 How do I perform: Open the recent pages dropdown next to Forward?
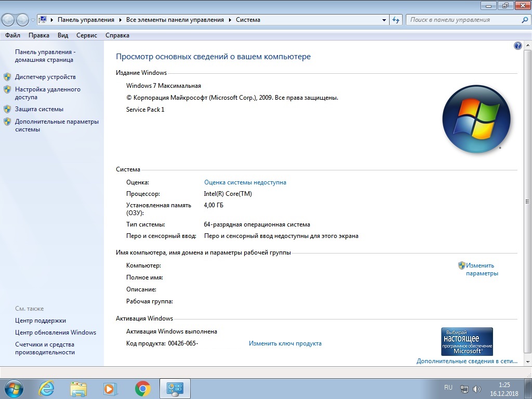(x=33, y=20)
